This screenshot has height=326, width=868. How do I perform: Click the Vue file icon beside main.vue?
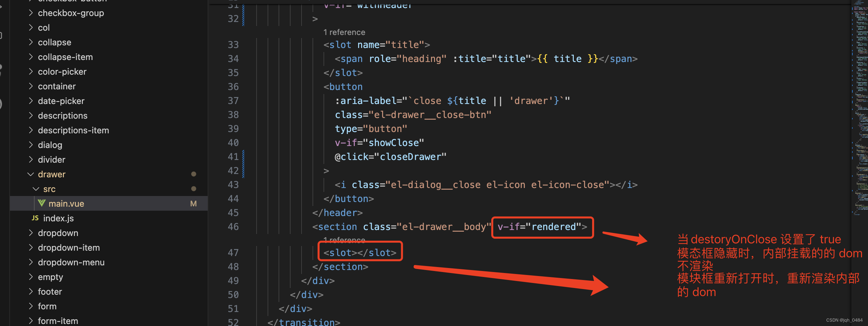point(42,203)
